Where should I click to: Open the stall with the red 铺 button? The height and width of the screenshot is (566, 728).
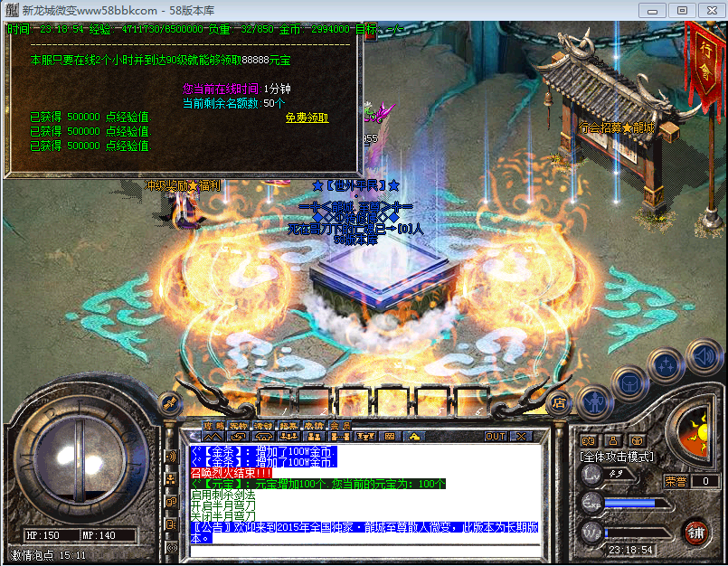[695, 533]
